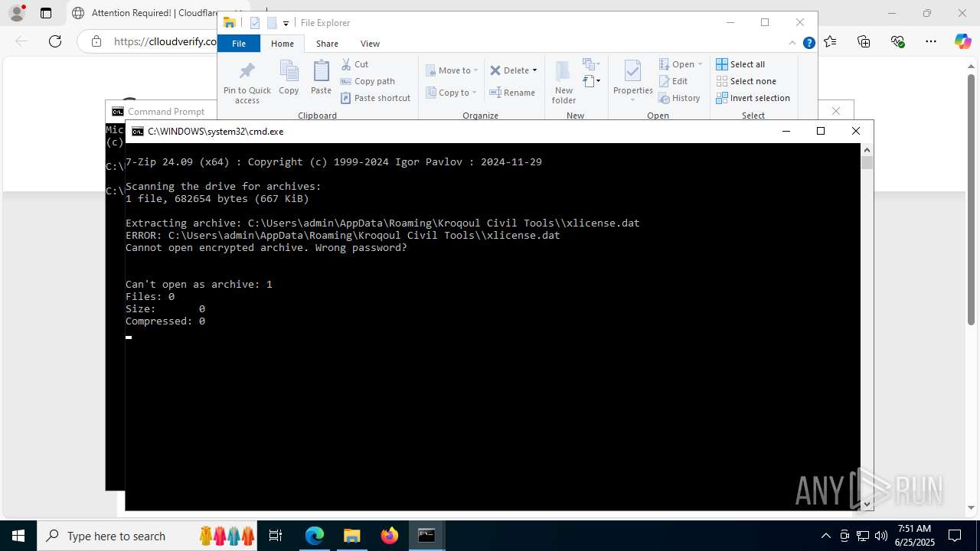The width and height of the screenshot is (980, 551).
Task: Open File Explorer from the taskbar
Action: point(352,536)
